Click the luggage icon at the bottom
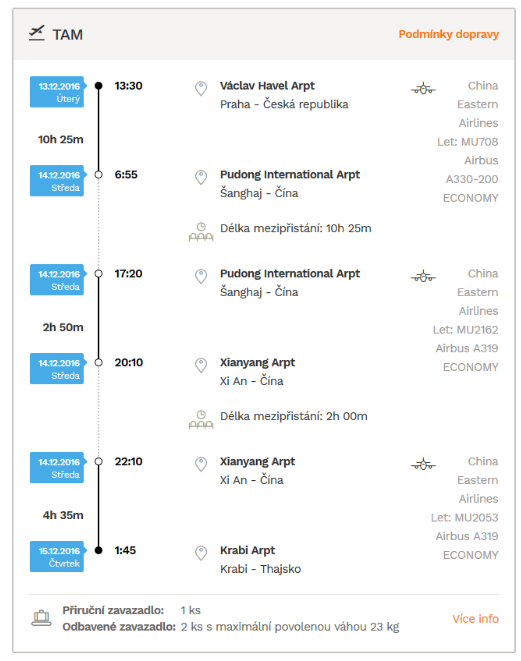521x661 pixels. click(x=41, y=618)
